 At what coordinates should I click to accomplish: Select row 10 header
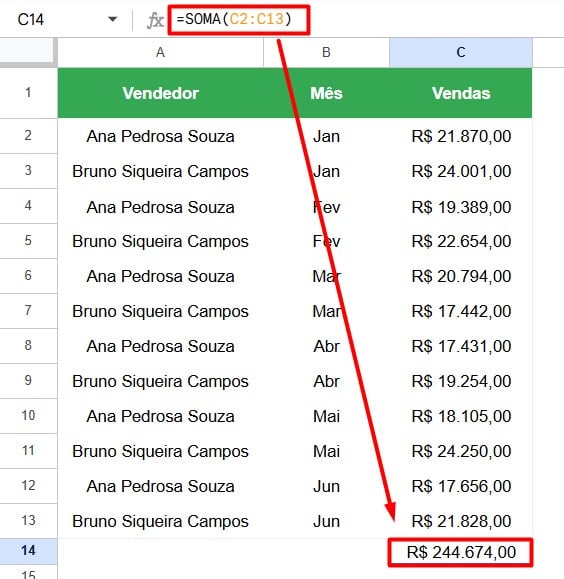(28, 416)
